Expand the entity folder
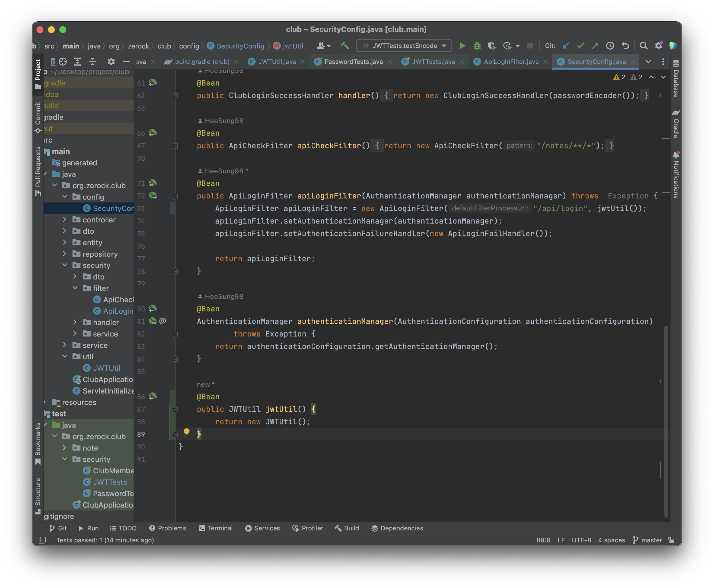The height and width of the screenshot is (588, 714). click(x=65, y=242)
